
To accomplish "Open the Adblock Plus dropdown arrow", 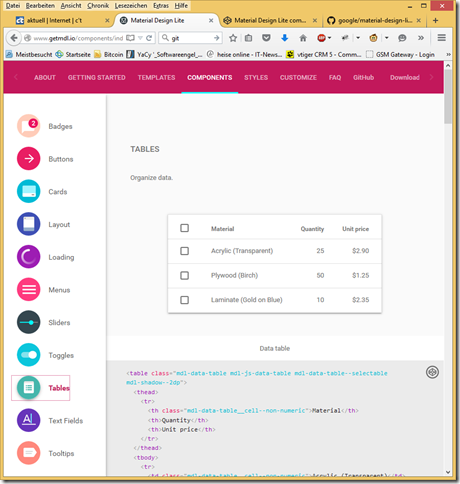I will point(329,38).
